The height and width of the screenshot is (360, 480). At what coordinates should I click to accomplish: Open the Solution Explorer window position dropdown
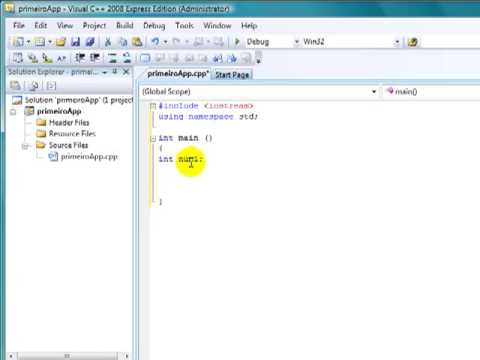(105, 72)
